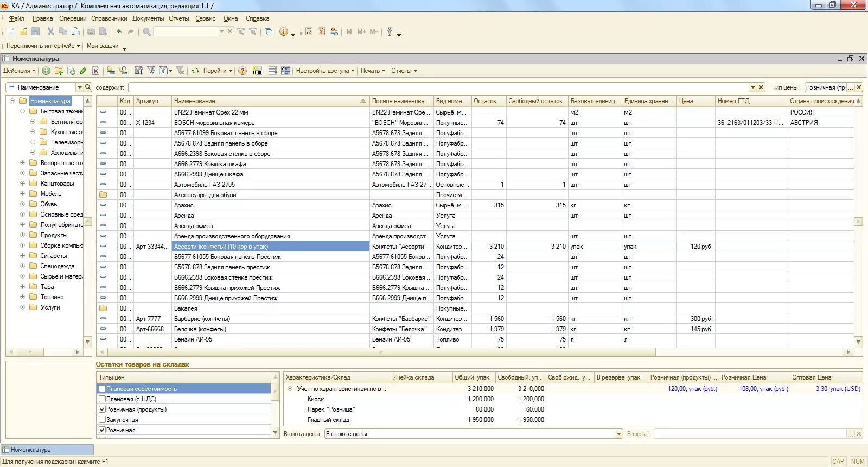
Task: Open the Файл menu
Action: click(16, 18)
